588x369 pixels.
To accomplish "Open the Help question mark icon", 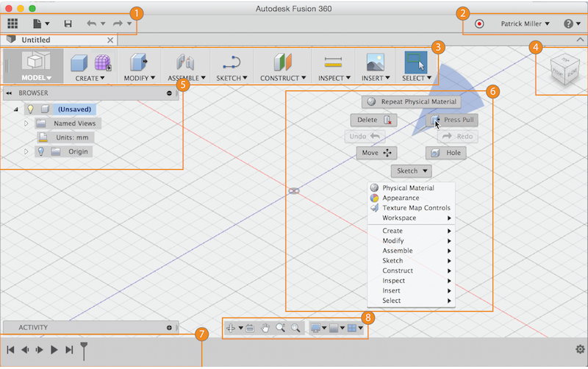I will coord(568,24).
